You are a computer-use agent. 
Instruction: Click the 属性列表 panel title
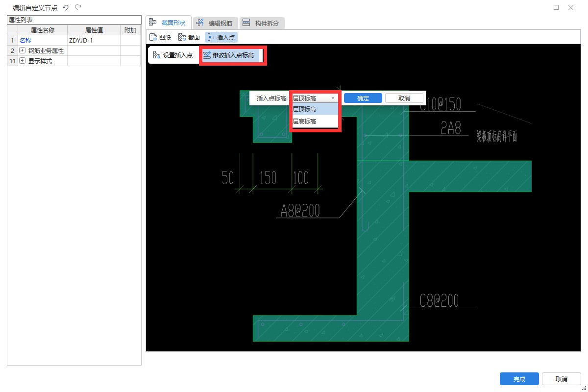21,20
